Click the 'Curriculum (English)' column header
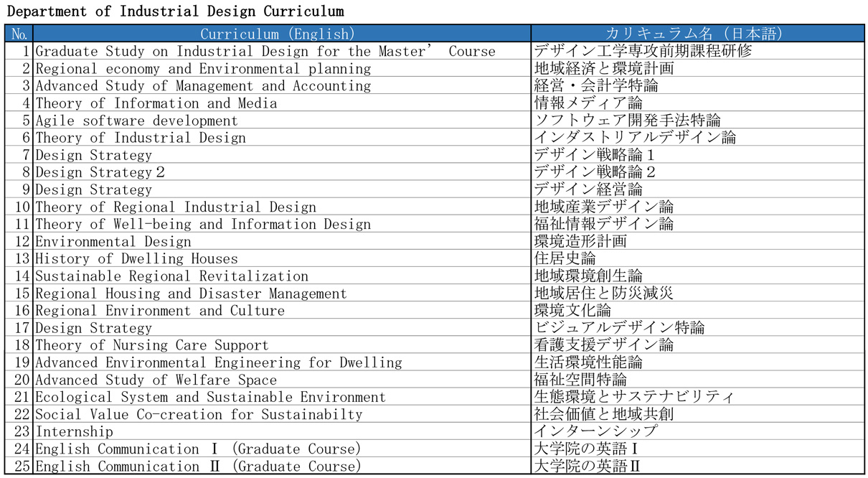 tap(282, 34)
